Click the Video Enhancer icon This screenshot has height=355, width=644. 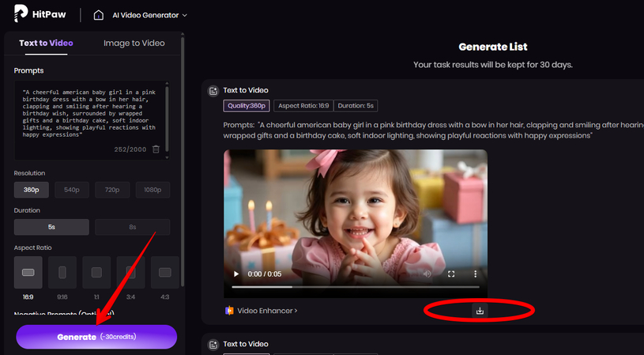click(229, 311)
